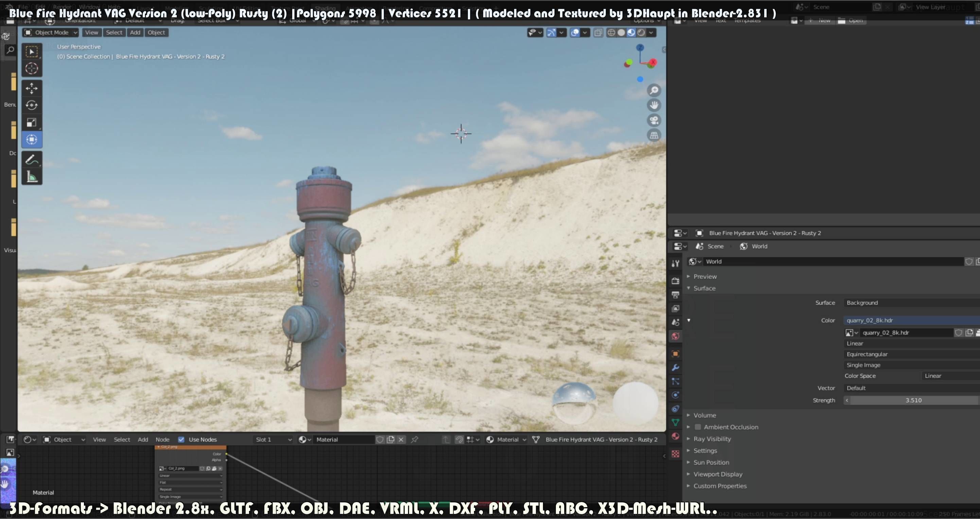Open node editor Add menu
Screen dimensions: 980x519
click(x=143, y=440)
